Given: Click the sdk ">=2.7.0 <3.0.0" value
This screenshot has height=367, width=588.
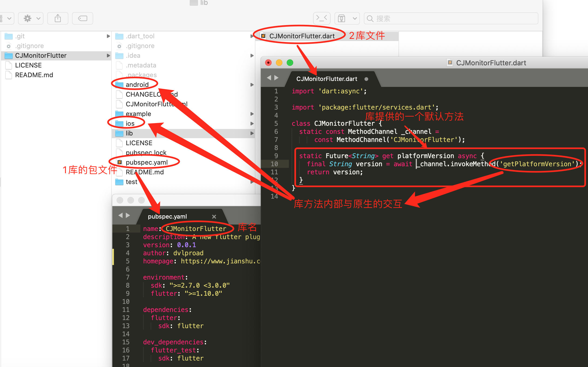Looking at the screenshot, I should 200,286.
